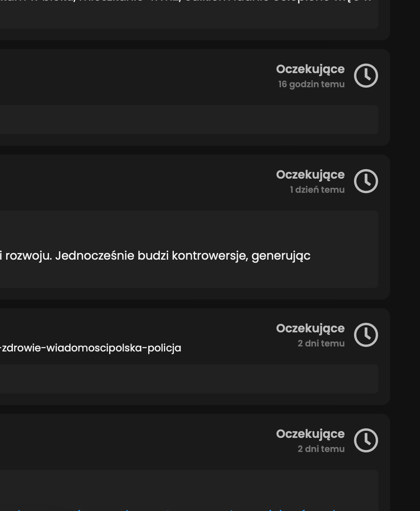Click the empty content box in policja entry
Viewport: 420px width, 511px height.
[x=187, y=379]
